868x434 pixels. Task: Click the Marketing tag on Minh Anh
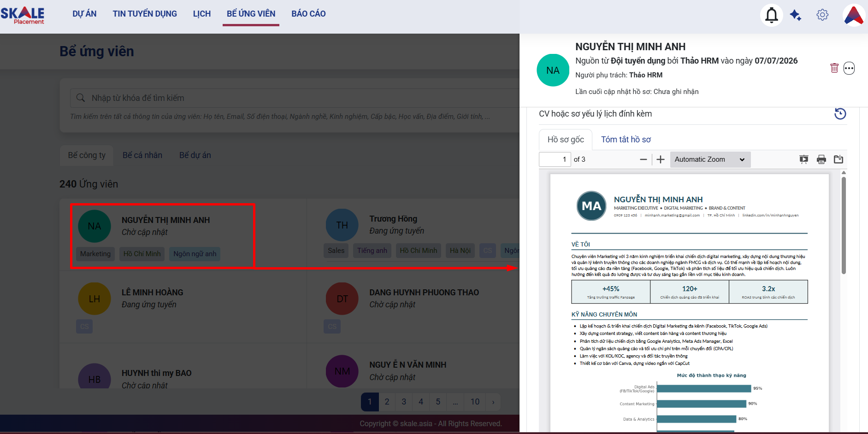(x=95, y=254)
